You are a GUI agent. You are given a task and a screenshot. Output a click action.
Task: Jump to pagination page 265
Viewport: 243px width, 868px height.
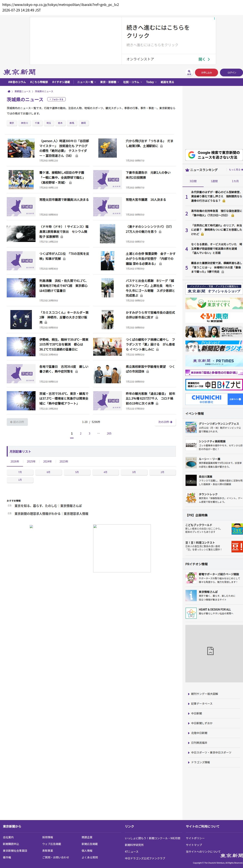[x=109, y=434]
